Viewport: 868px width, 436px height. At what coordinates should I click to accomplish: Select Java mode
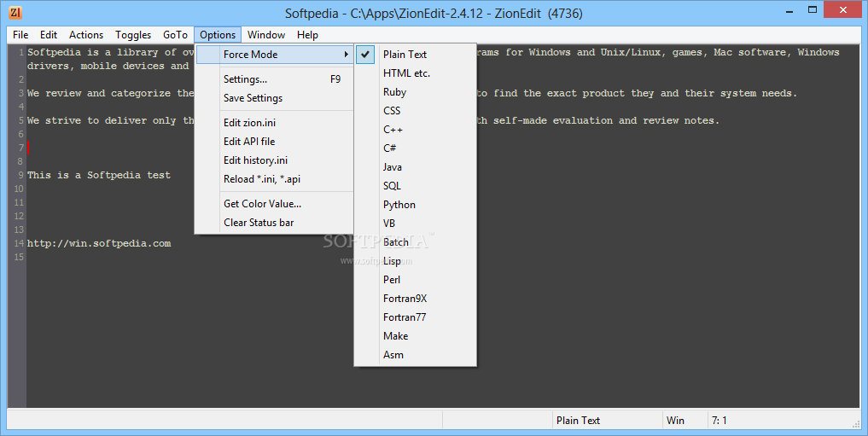[x=415, y=167]
